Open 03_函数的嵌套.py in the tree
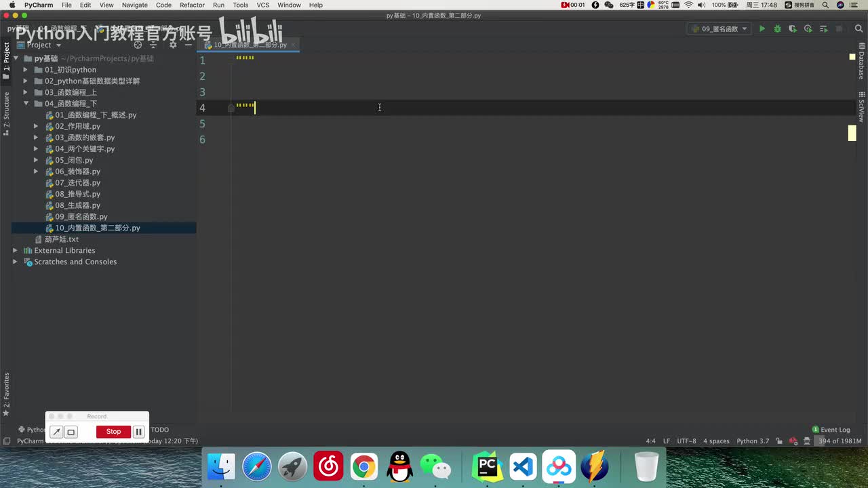 [x=85, y=138]
